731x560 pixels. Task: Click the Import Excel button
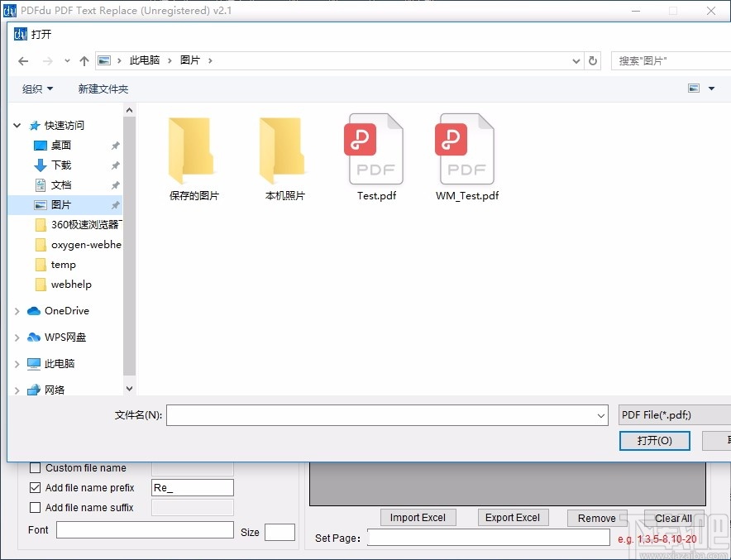click(418, 517)
